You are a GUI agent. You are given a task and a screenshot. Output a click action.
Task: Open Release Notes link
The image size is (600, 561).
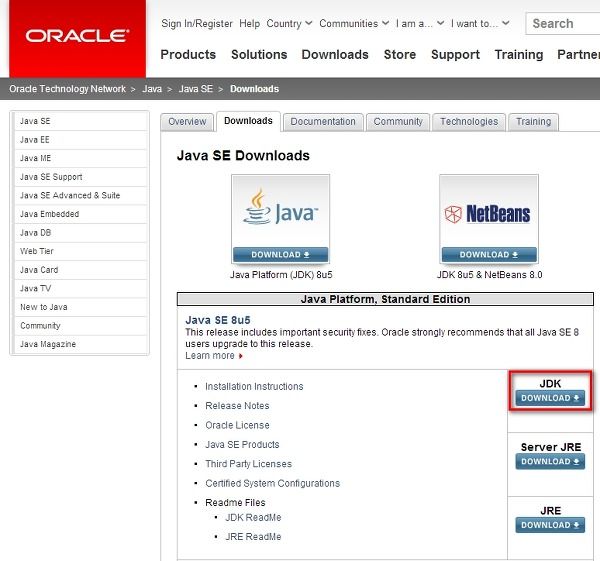click(237, 406)
